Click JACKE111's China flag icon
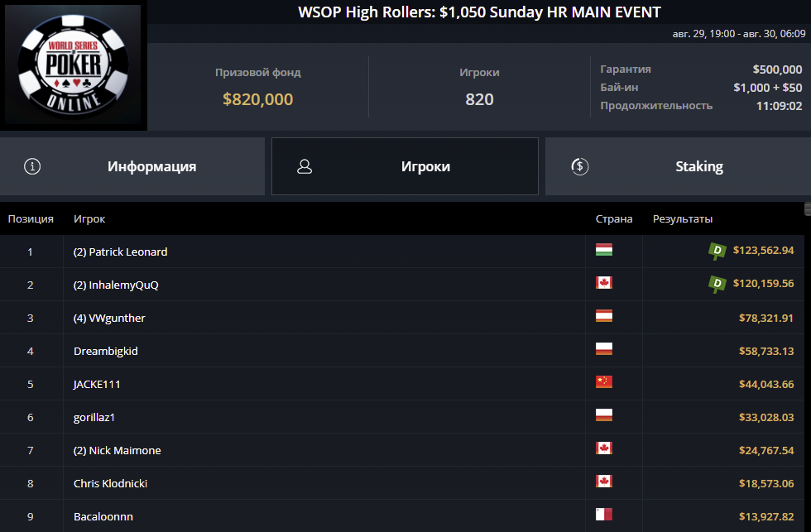This screenshot has width=811, height=532. coord(603,382)
